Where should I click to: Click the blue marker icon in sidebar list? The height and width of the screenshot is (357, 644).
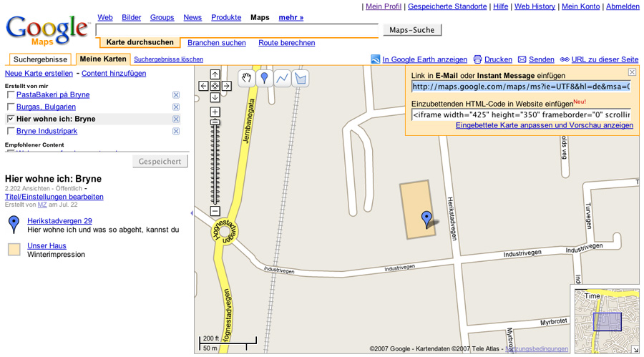point(14,225)
